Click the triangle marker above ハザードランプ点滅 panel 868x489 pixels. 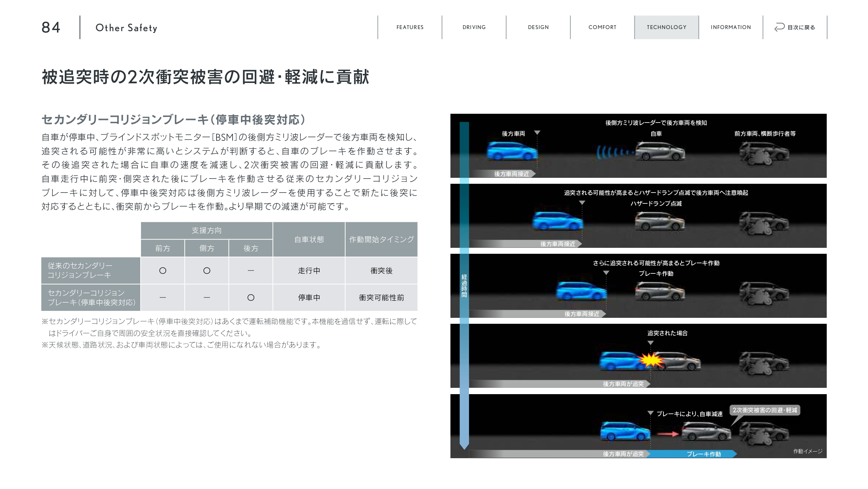[x=582, y=203]
